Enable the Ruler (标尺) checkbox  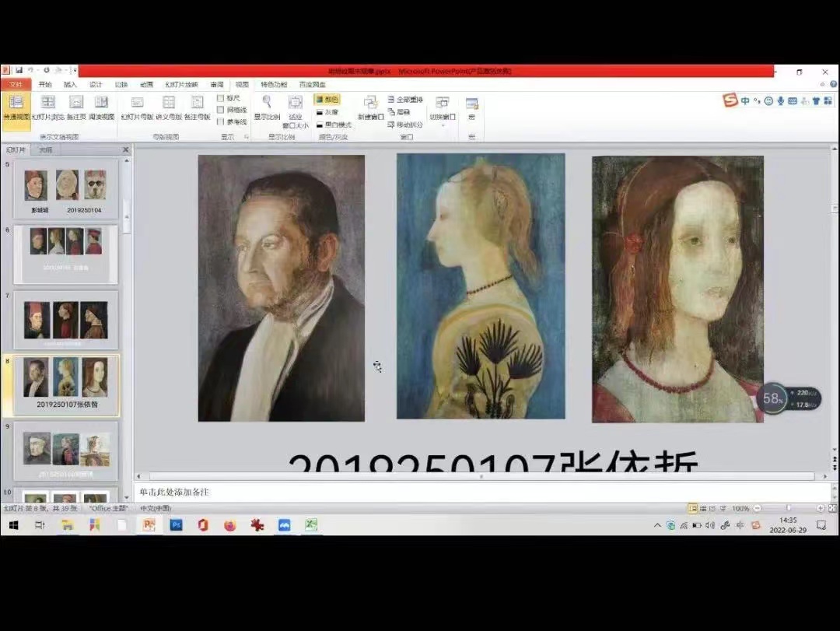pos(221,98)
